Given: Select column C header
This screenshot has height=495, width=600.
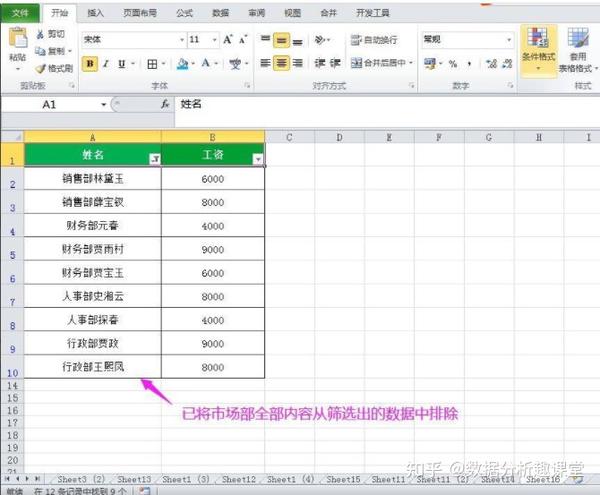Looking at the screenshot, I should coord(289,137).
